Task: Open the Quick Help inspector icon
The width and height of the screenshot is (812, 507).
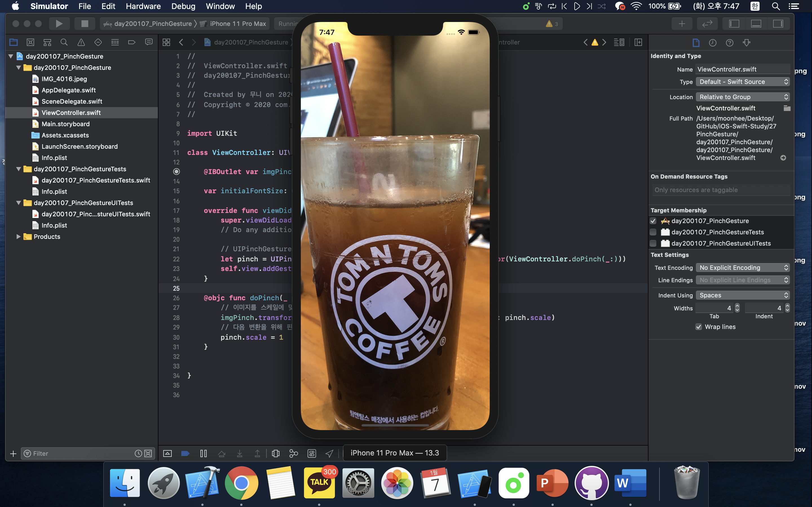Action: 729,43
